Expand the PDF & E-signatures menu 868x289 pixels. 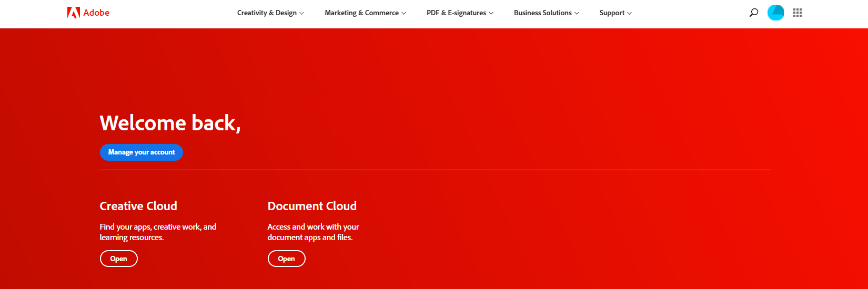460,13
